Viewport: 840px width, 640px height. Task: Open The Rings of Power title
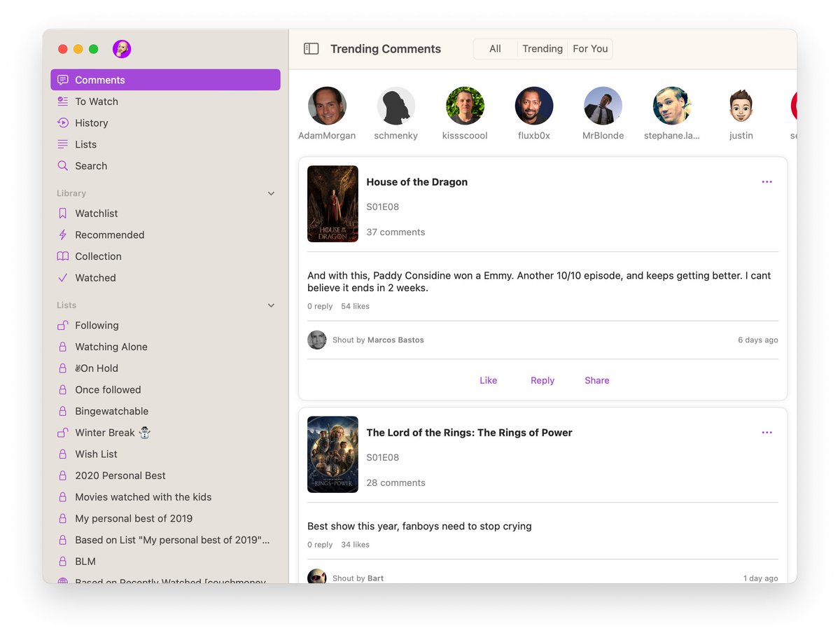(470, 433)
